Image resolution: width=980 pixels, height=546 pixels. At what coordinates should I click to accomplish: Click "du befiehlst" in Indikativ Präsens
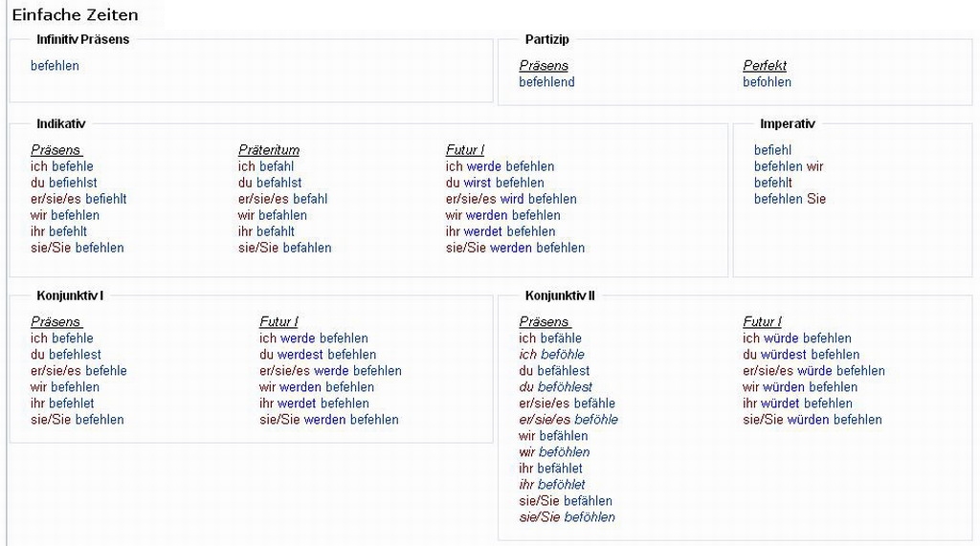[64, 183]
